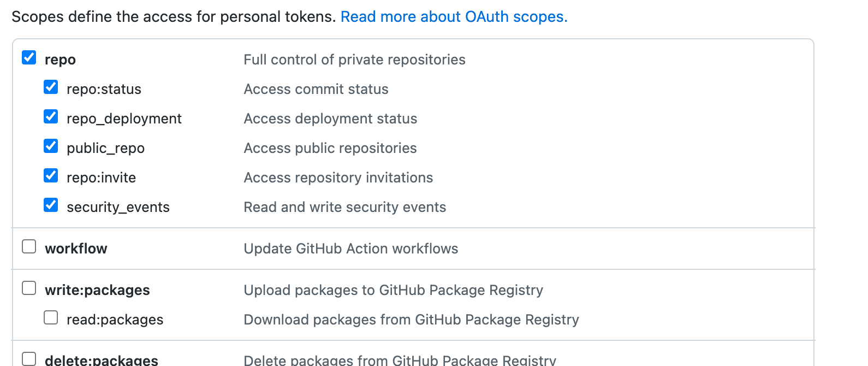This screenshot has height=366, width=868.
Task: Click the bold 'workflow' scope name text
Action: click(x=76, y=249)
